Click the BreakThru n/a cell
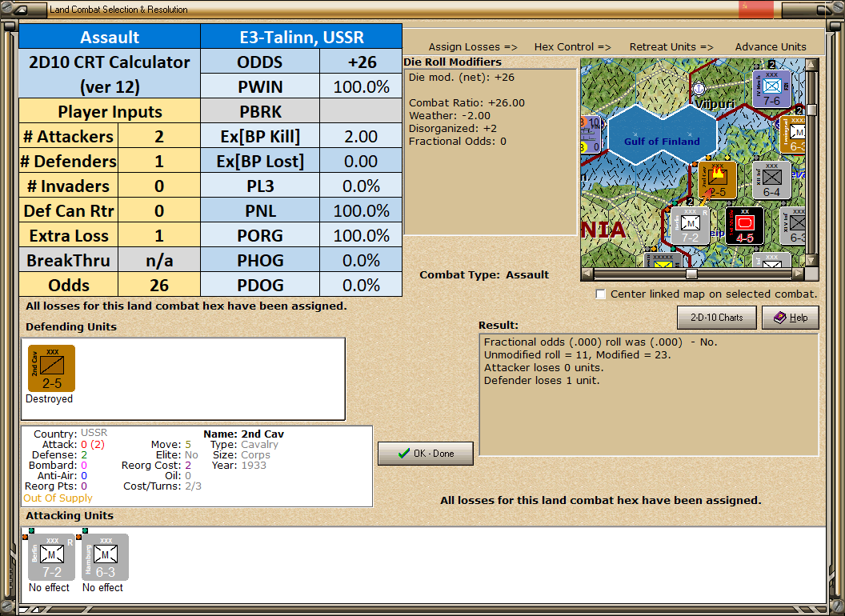 click(159, 260)
